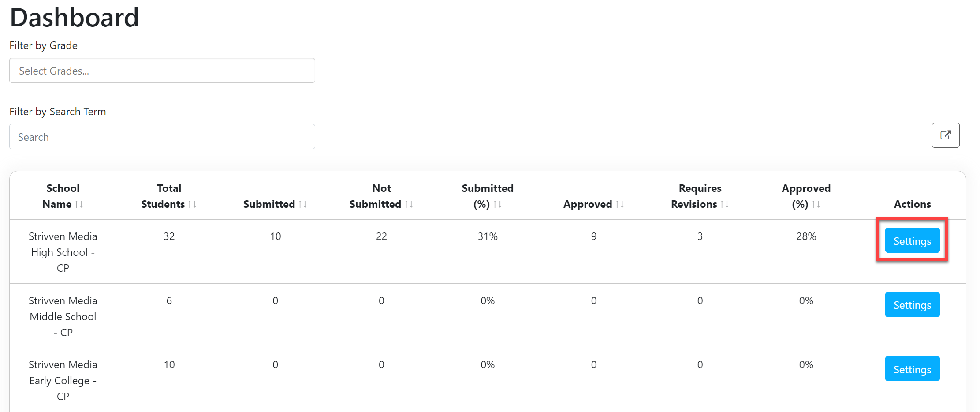Open Settings for Strivven Media High School
The image size is (980, 412).
912,241
